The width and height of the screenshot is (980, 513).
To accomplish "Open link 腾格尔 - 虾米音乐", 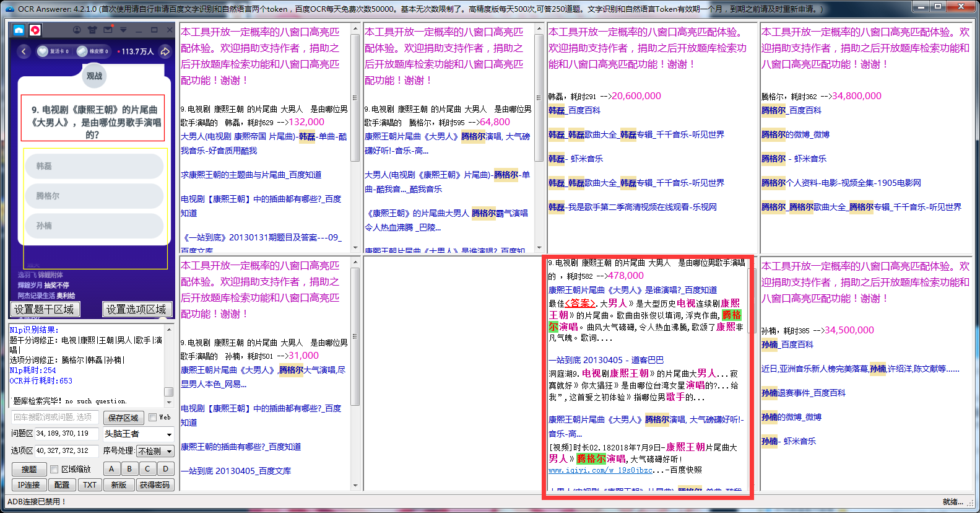I will (794, 159).
